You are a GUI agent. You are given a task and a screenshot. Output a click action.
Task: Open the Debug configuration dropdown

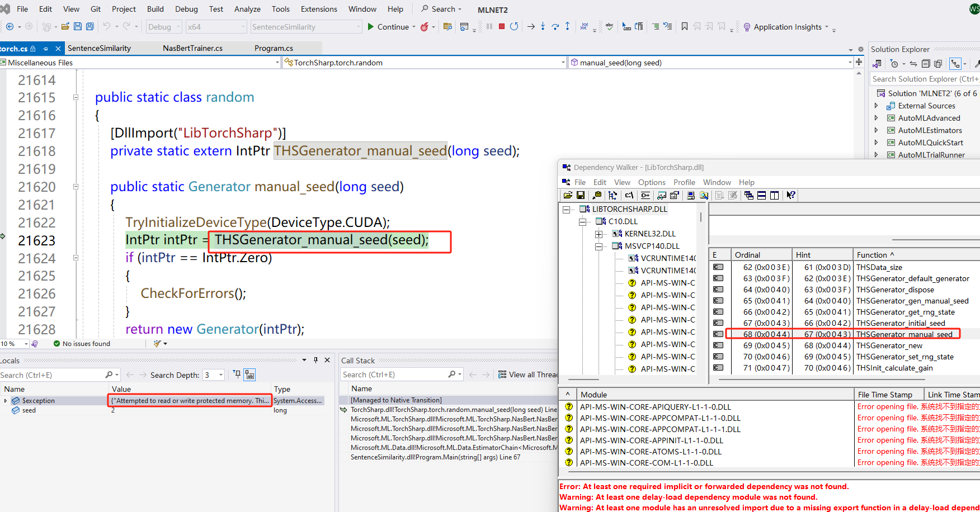[x=164, y=27]
